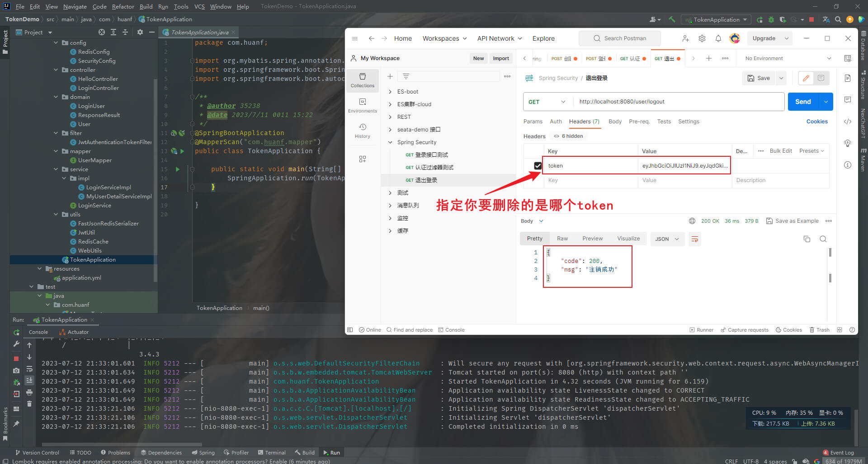
Task: Copy the response body with copy icon
Action: (x=807, y=239)
